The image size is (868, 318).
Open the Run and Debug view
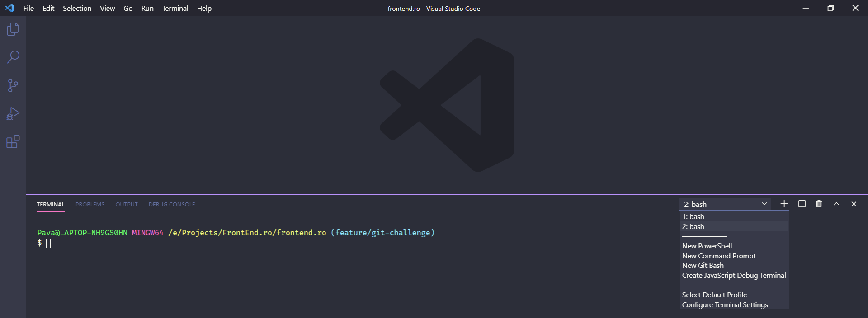pos(13,114)
